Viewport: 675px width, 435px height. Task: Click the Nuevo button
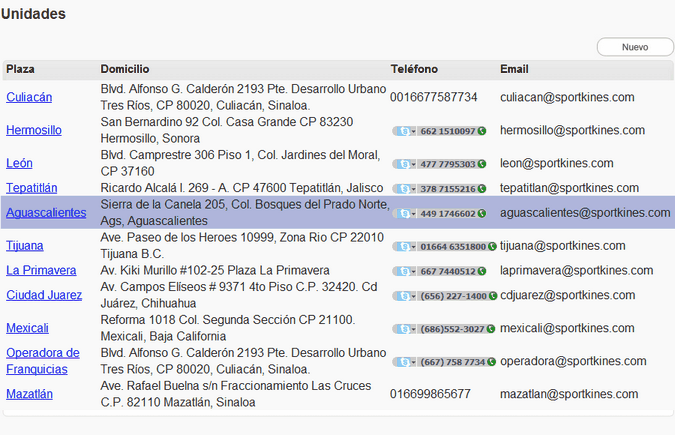[x=634, y=47]
